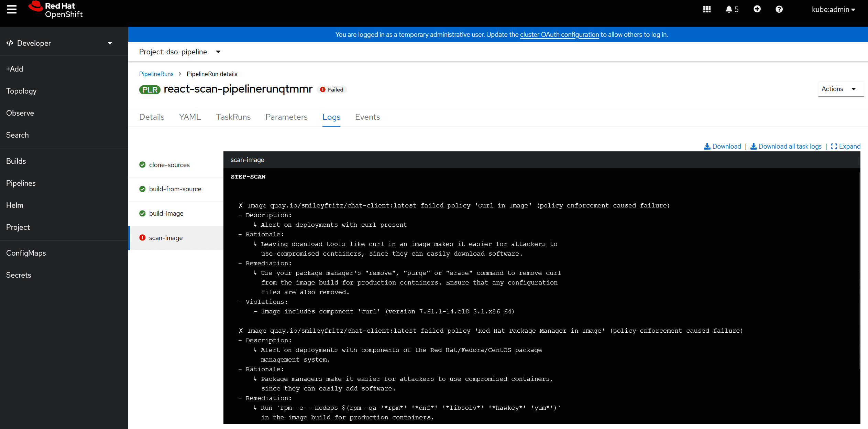868x429 pixels.
Task: Expand the Developer perspective switcher
Action: [x=59, y=43]
